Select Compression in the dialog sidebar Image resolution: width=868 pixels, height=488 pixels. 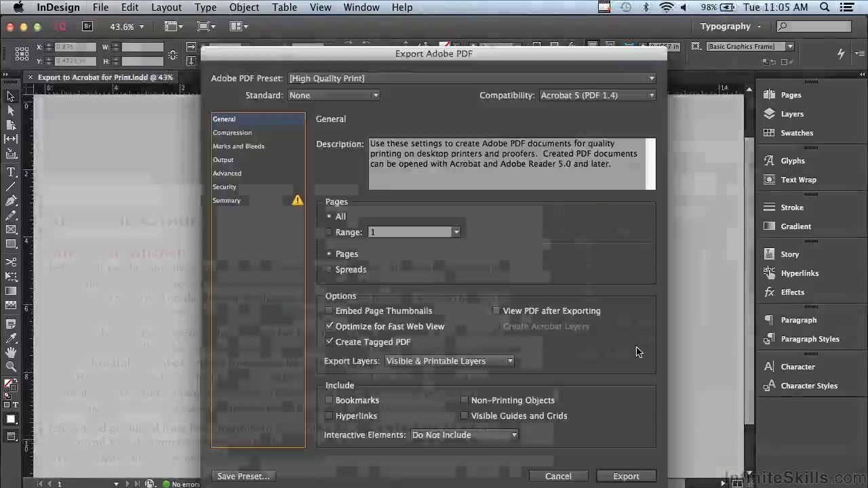pyautogui.click(x=232, y=132)
